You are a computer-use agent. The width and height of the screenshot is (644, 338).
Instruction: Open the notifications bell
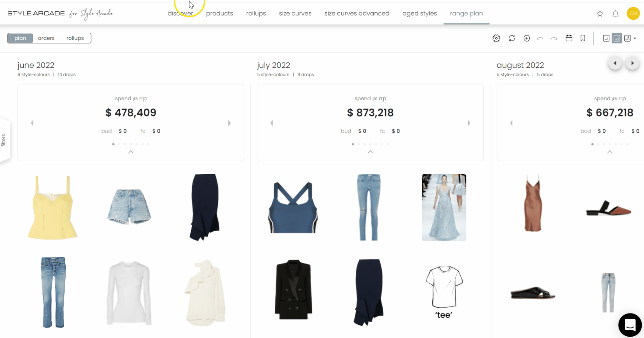point(616,14)
